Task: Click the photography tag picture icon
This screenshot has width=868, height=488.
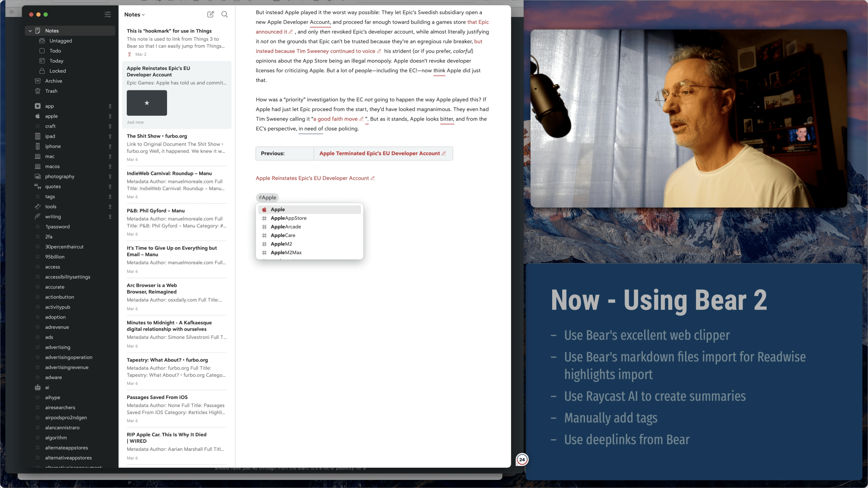Action: pos(38,177)
